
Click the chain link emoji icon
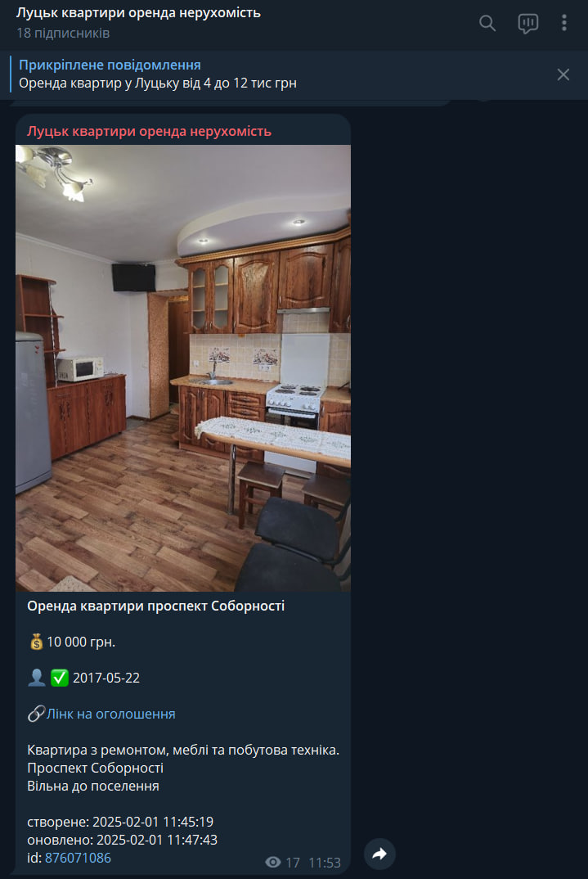point(36,714)
